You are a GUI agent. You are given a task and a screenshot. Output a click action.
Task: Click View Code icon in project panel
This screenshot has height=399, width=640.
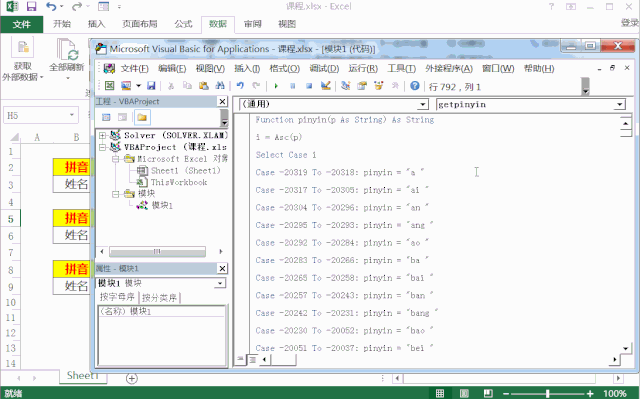[x=106, y=117]
